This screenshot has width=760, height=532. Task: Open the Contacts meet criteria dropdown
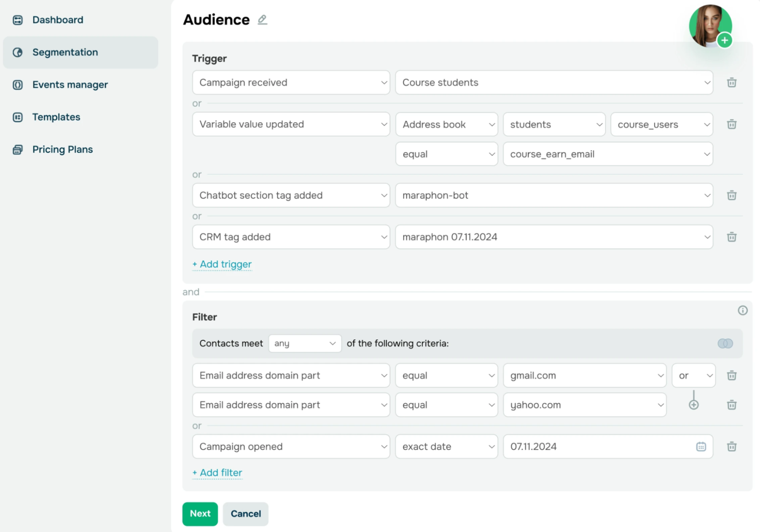tap(305, 343)
